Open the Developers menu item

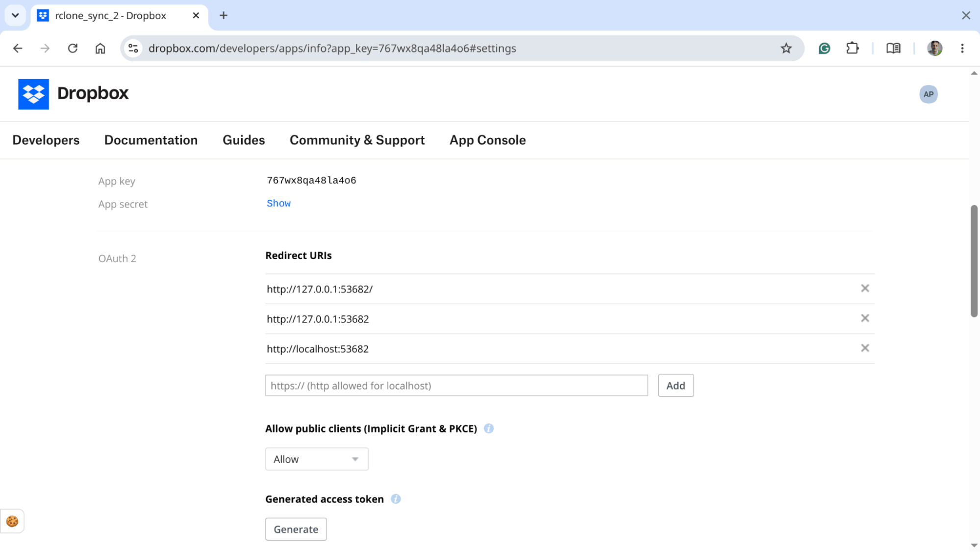click(46, 140)
